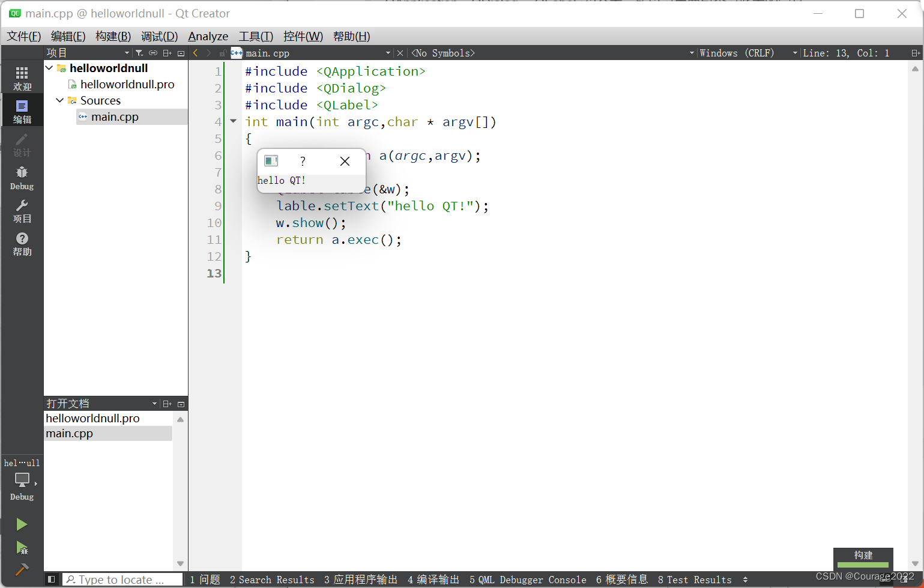
Task: Open the 工具(T) menu
Action: [256, 36]
